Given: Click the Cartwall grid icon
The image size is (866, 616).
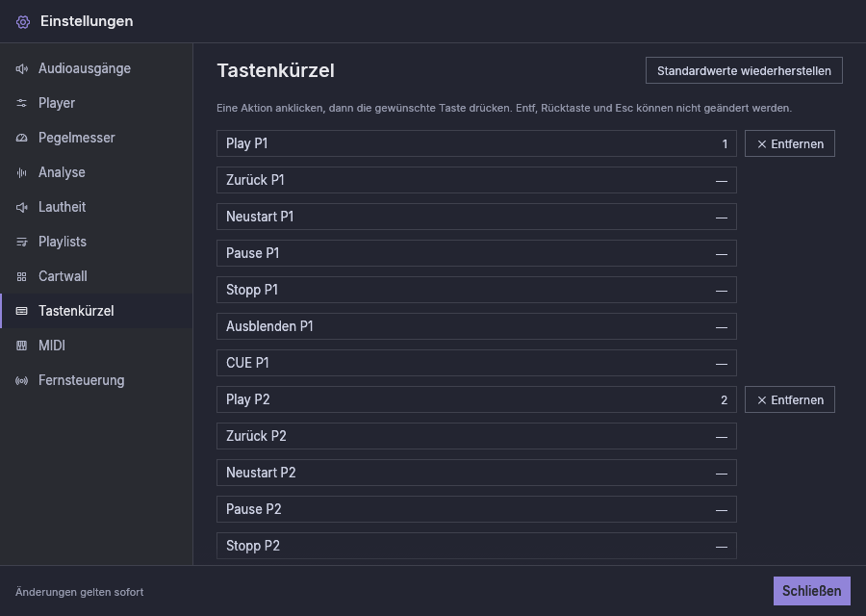Looking at the screenshot, I should [x=21, y=277].
